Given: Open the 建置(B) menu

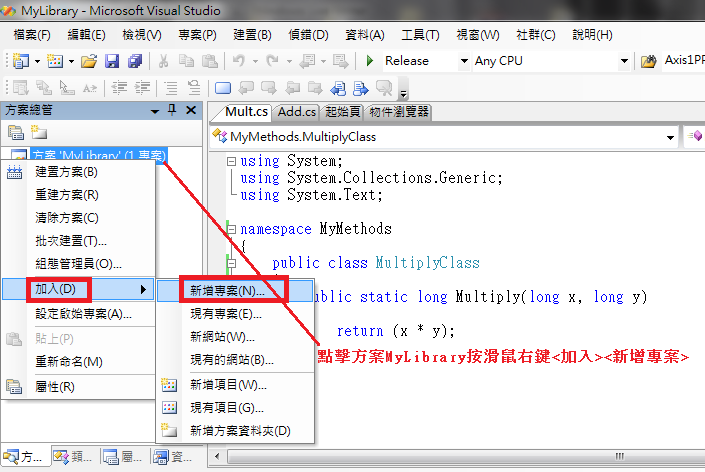Looking at the screenshot, I should [x=252, y=35].
